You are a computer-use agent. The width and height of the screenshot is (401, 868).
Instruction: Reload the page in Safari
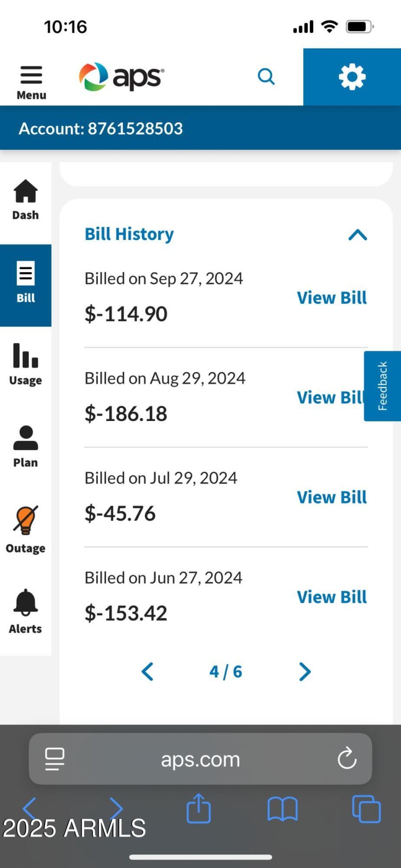(x=347, y=759)
